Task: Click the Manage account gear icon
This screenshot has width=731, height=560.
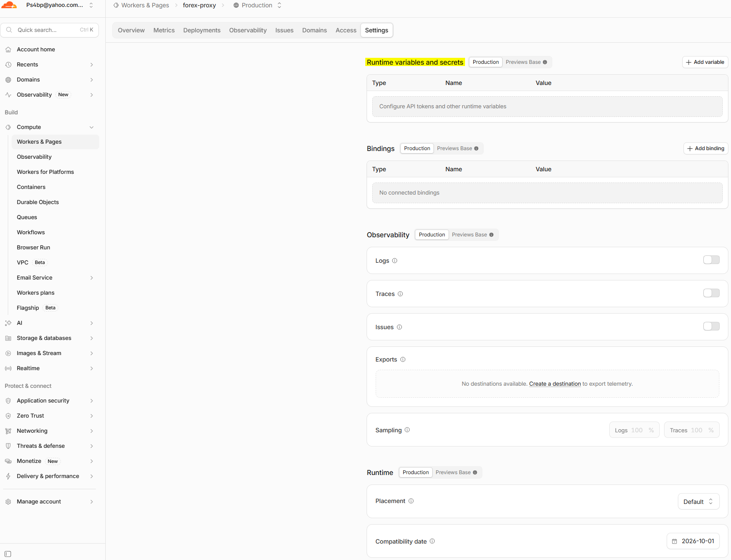Action: pos(8,502)
